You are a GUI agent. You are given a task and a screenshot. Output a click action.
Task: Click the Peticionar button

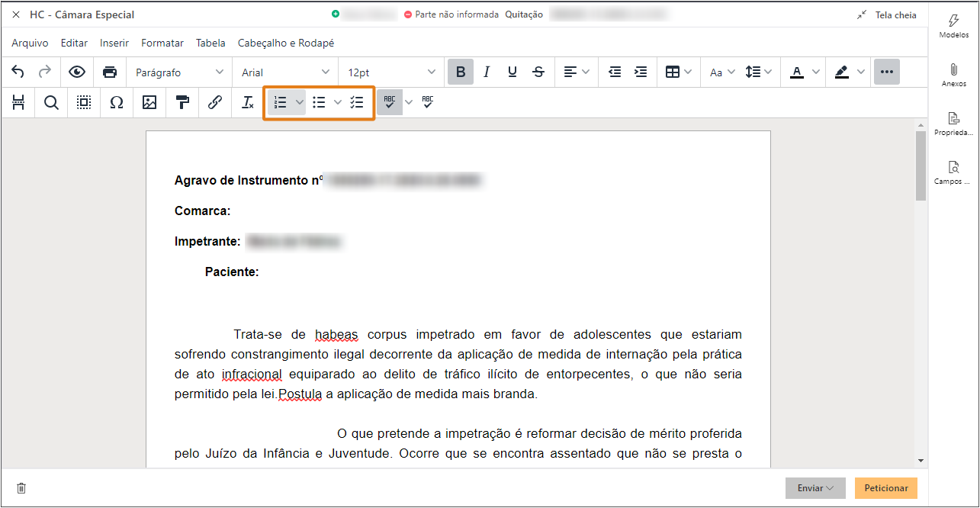tap(885, 487)
